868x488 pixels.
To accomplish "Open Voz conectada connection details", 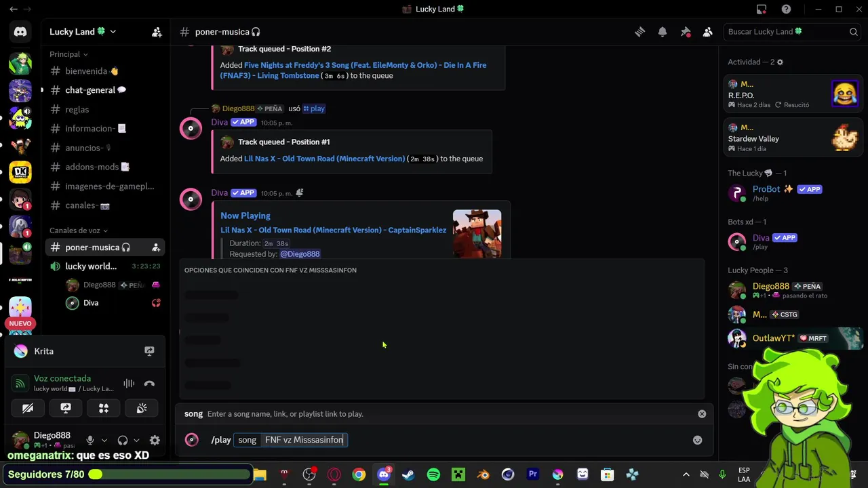I will click(62, 378).
